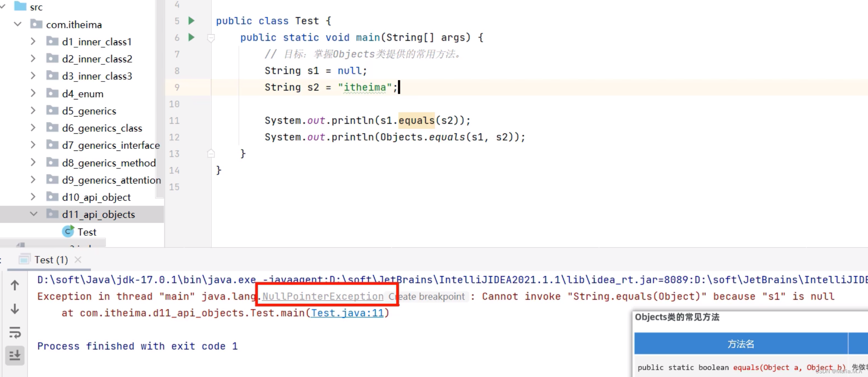Expand the d3_inner_class3 package
Image resolution: width=868 pixels, height=377 pixels.
click(33, 76)
